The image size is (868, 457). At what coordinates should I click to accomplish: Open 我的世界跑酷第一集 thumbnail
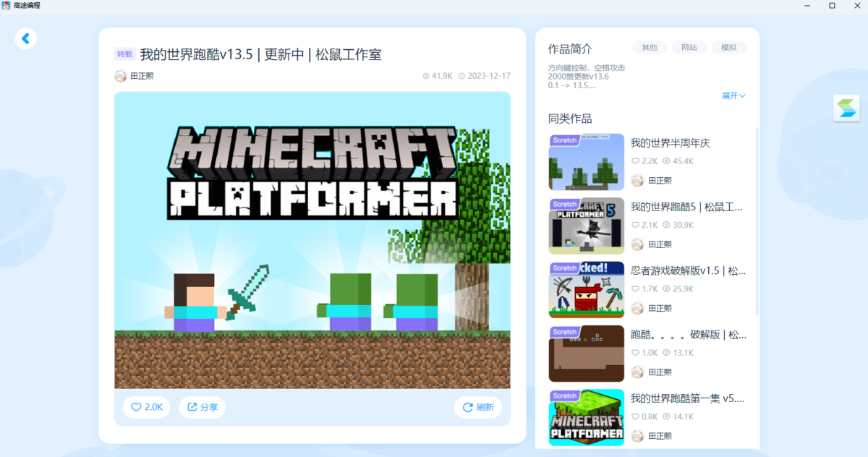point(586,417)
